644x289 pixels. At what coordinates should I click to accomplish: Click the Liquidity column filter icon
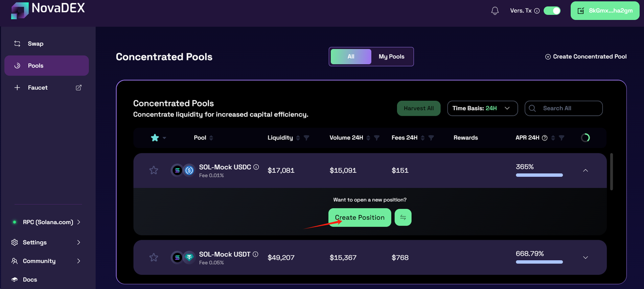(306, 138)
